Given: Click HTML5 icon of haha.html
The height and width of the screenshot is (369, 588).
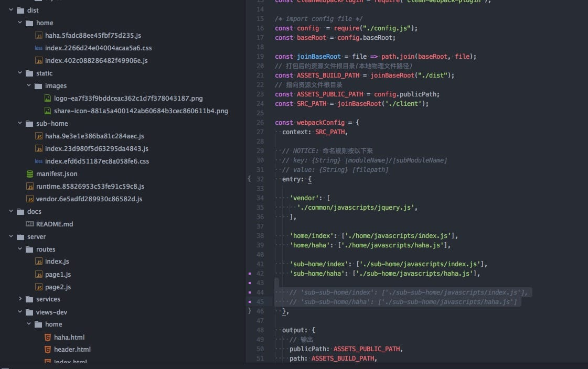Looking at the screenshot, I should click(48, 337).
